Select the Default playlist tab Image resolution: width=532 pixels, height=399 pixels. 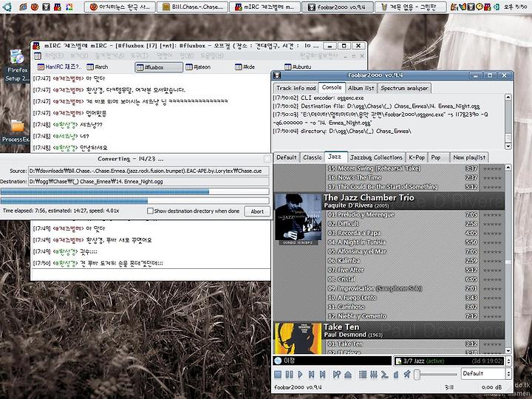(287, 157)
